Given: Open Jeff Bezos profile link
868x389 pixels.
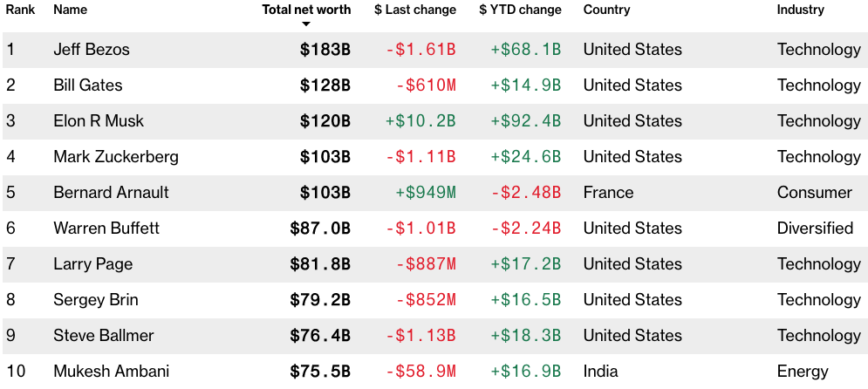Looking at the screenshot, I should (92, 50).
